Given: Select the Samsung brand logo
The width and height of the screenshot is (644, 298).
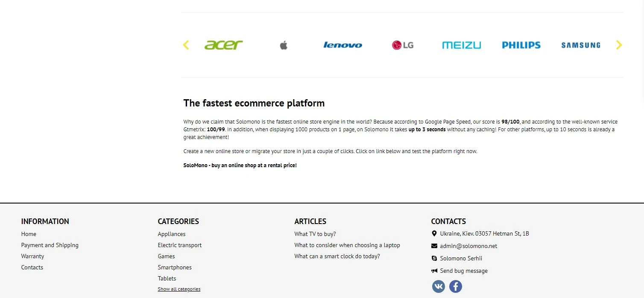Looking at the screenshot, I should point(580,44).
